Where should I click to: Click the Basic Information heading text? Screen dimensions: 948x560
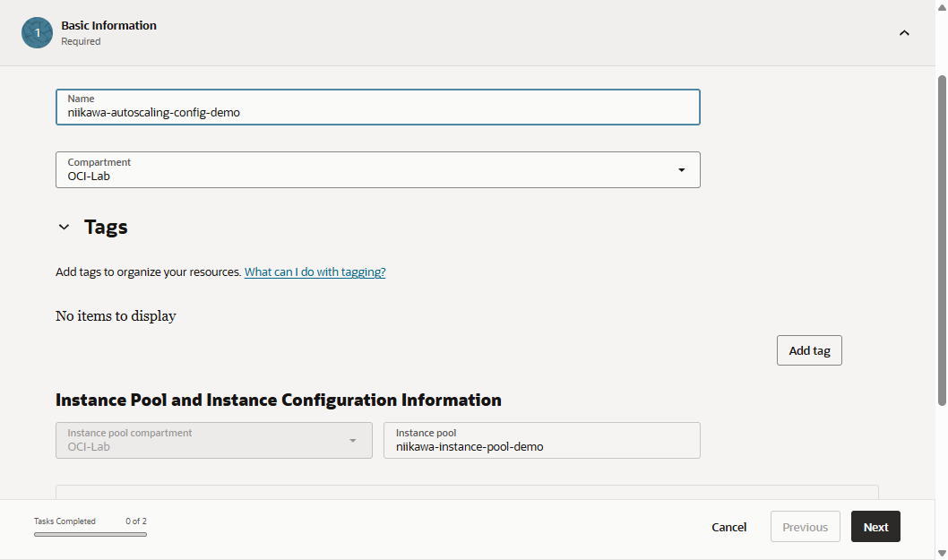coord(108,25)
